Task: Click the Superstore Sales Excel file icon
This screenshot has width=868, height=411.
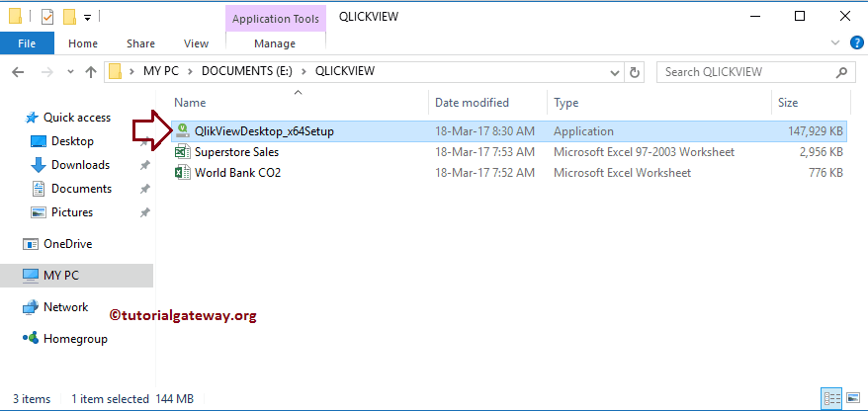Action: click(182, 151)
